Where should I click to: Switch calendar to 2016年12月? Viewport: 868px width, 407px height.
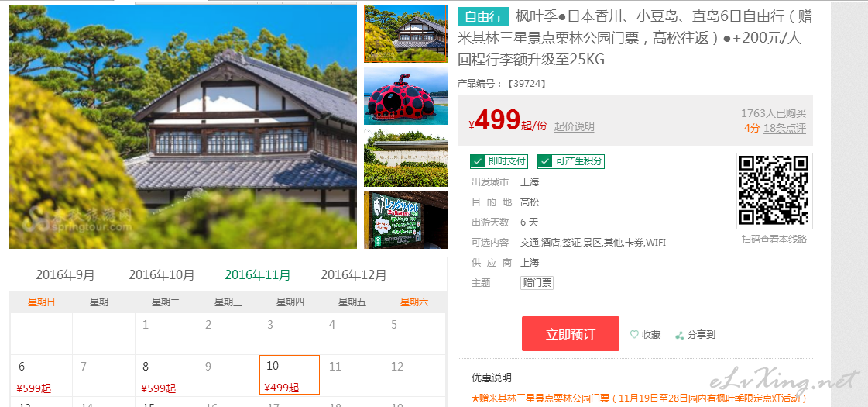coord(354,274)
